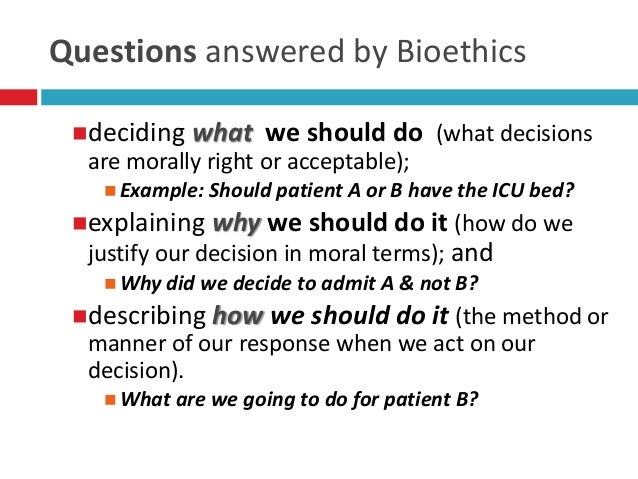The height and width of the screenshot is (479, 638).
Task: Click the shadowed italic word 'what'
Action: [x=223, y=133]
